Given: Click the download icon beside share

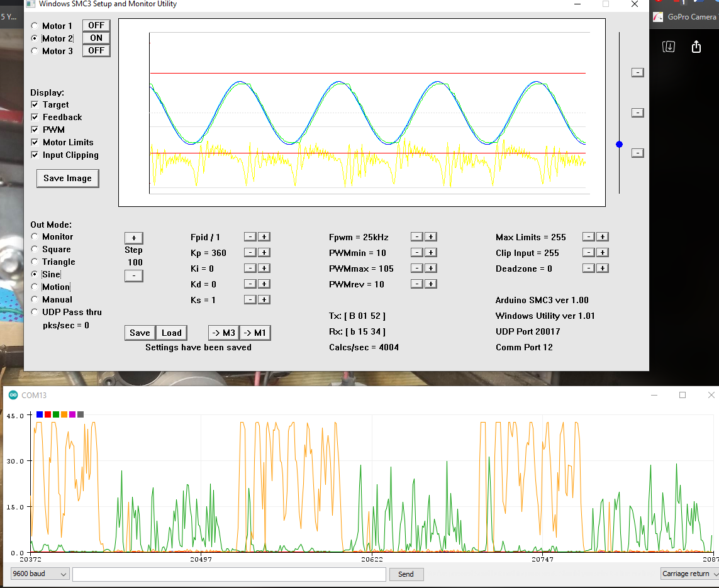Looking at the screenshot, I should click(x=669, y=47).
